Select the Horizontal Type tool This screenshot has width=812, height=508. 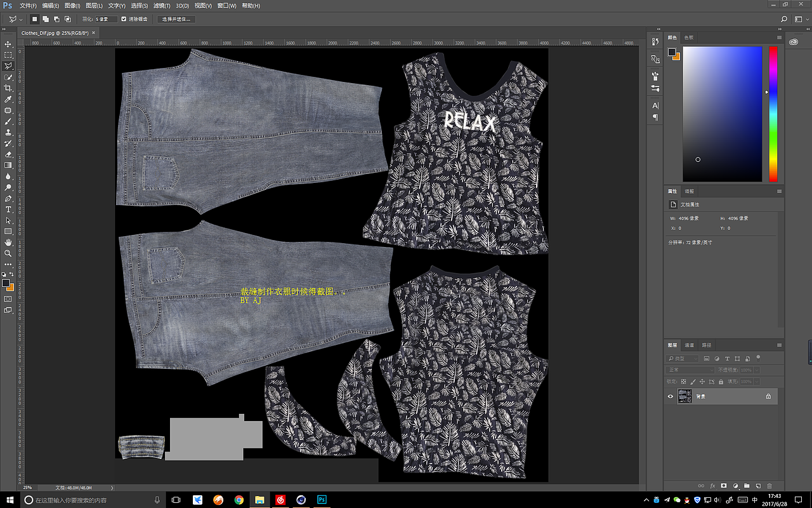click(x=8, y=210)
